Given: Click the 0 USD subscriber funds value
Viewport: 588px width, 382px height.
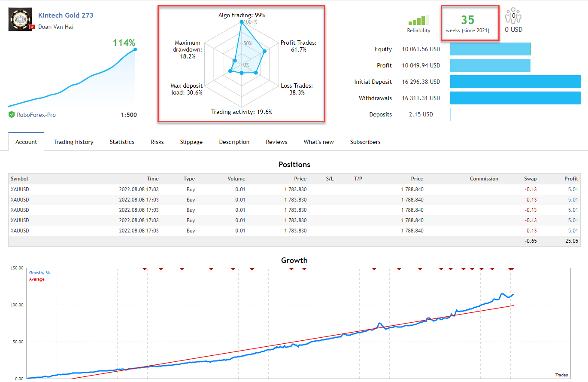Looking at the screenshot, I should tap(514, 30).
